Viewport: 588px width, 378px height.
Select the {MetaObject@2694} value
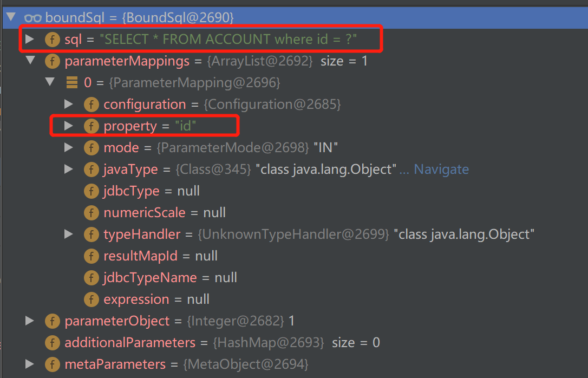(246, 364)
